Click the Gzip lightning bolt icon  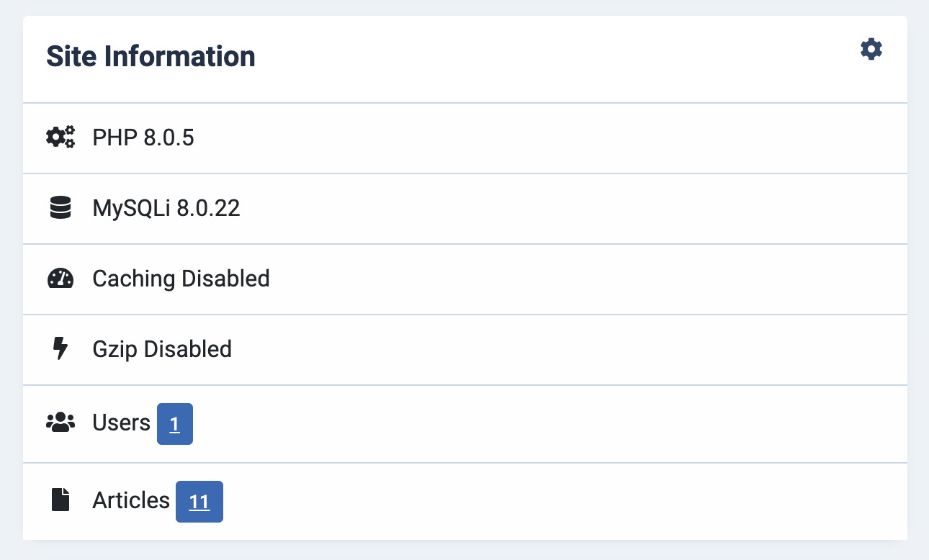60,349
